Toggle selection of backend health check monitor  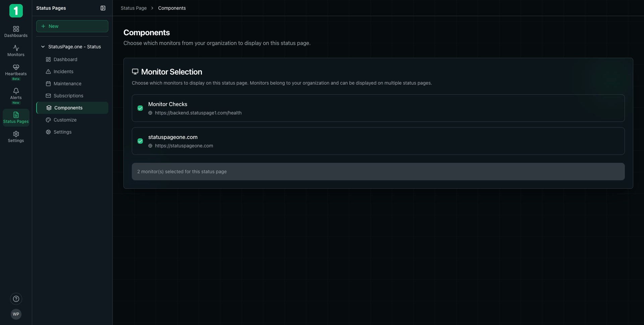click(140, 108)
